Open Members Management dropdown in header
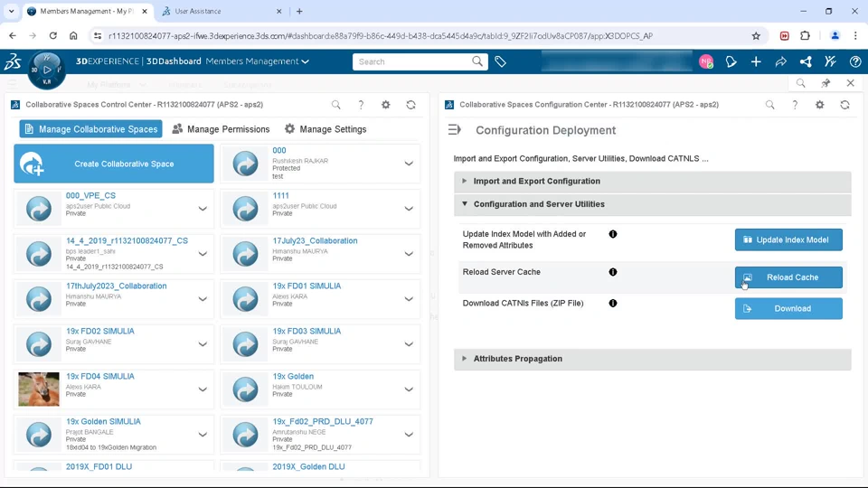The width and height of the screenshot is (868, 488). (x=258, y=61)
